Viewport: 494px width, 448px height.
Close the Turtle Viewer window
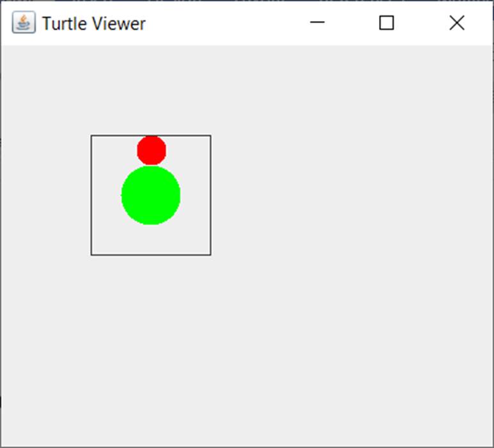456,23
